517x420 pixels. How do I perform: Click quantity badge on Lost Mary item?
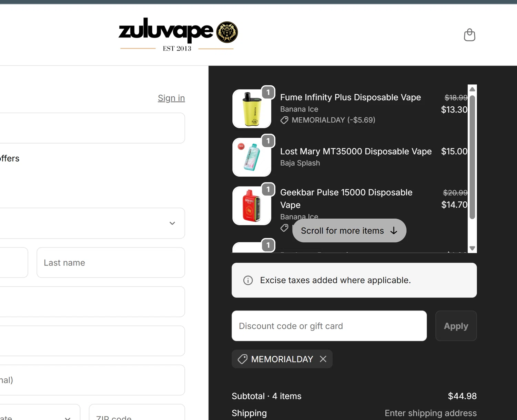coord(268,141)
